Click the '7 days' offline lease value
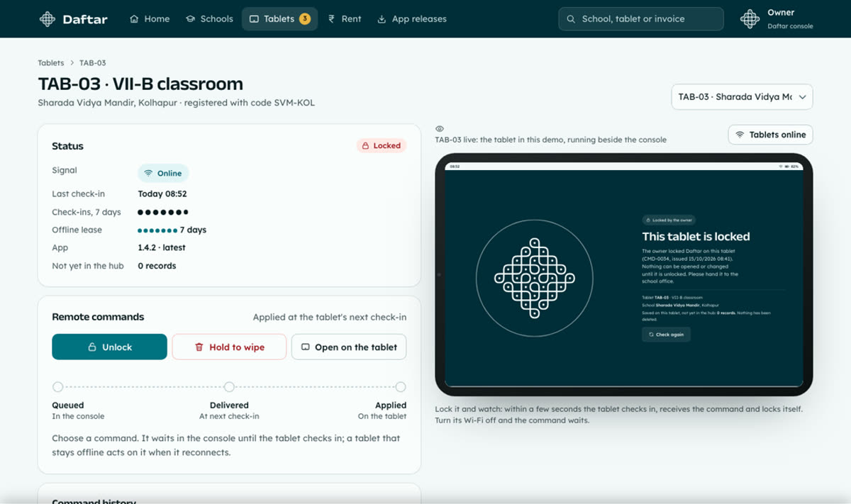Viewport: 851px width, 504px height. (193, 230)
